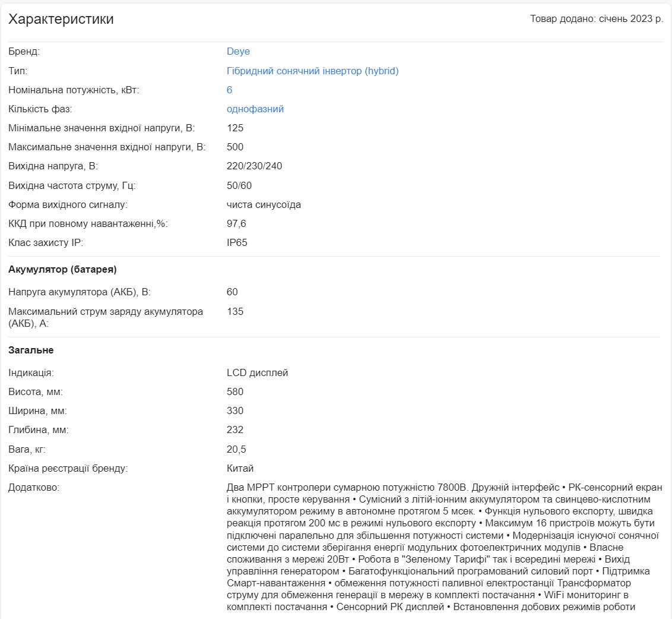The height and width of the screenshot is (619, 672).
Task: Click the Китай brand country value
Action: tap(240, 469)
